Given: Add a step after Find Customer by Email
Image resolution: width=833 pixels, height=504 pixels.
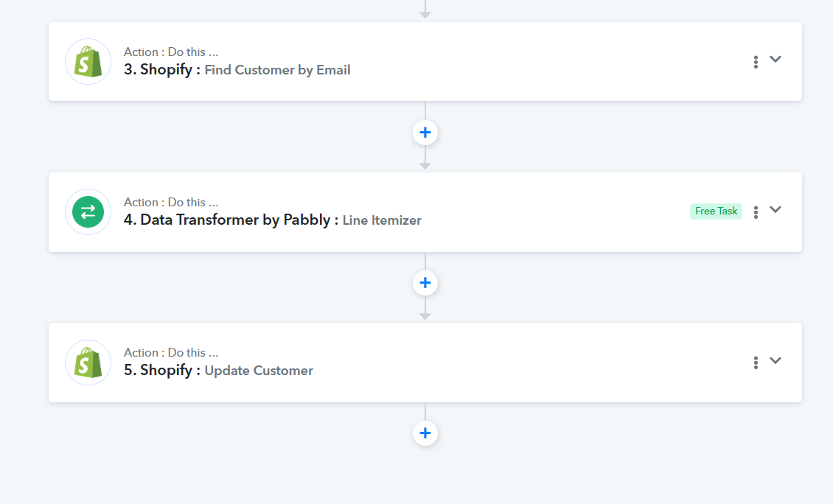Looking at the screenshot, I should pos(425,132).
